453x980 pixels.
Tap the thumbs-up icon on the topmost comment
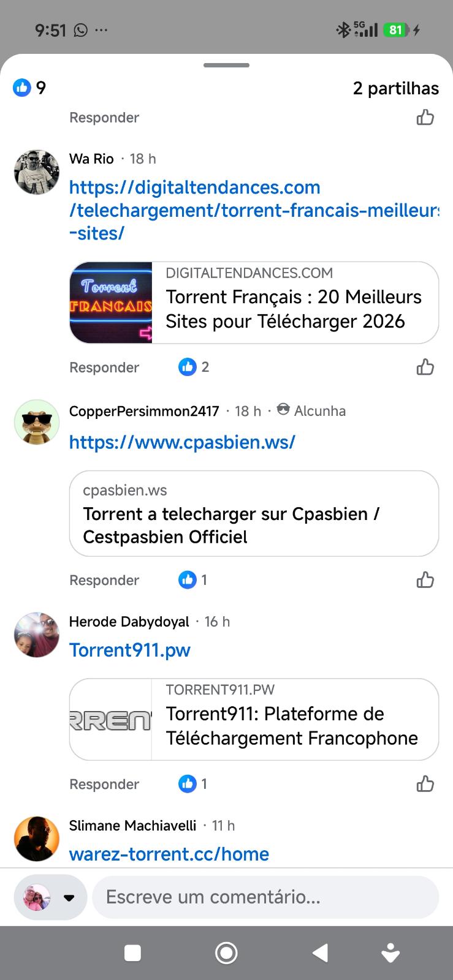425,118
